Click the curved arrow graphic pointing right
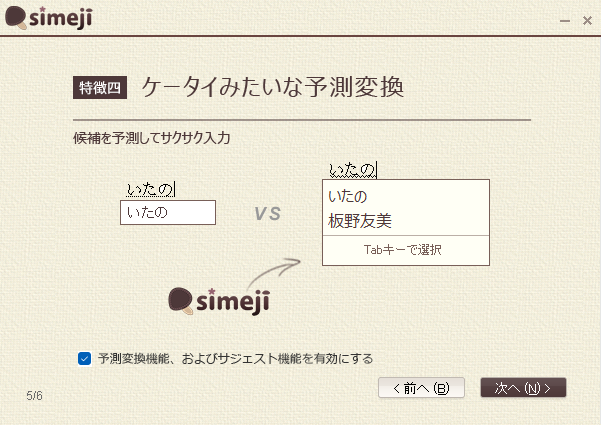 [x=273, y=271]
